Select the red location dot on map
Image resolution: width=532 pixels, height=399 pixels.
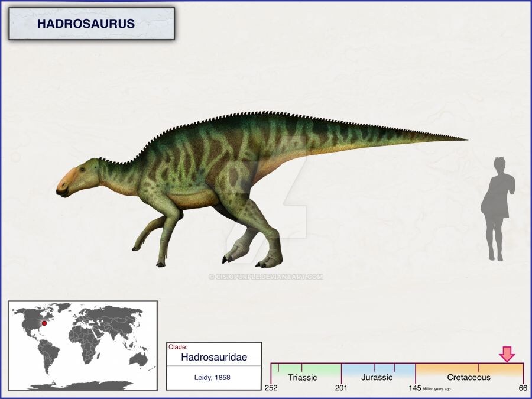tap(44, 323)
